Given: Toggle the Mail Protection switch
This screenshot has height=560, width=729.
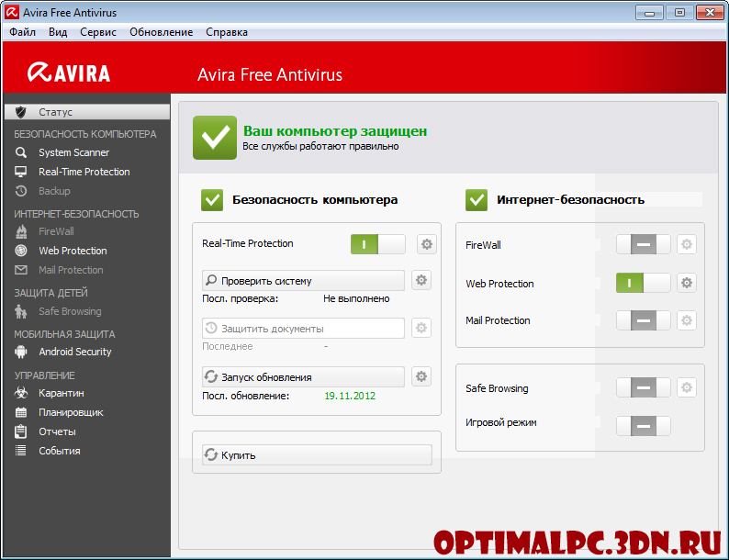Looking at the screenshot, I should coord(644,320).
